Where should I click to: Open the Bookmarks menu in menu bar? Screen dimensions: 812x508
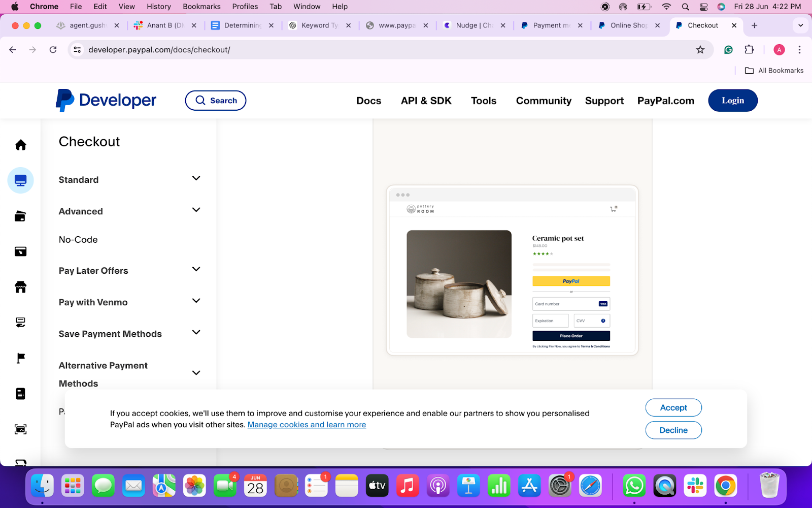tap(201, 7)
